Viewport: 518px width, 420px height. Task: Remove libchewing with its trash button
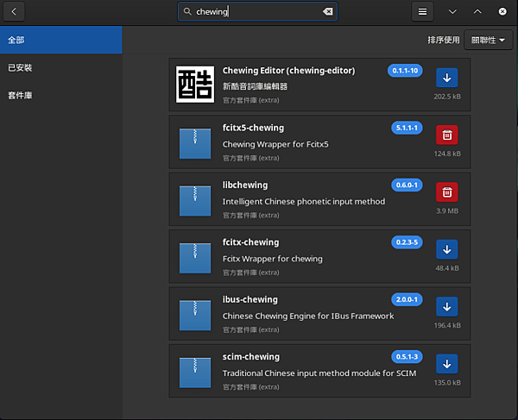click(447, 192)
